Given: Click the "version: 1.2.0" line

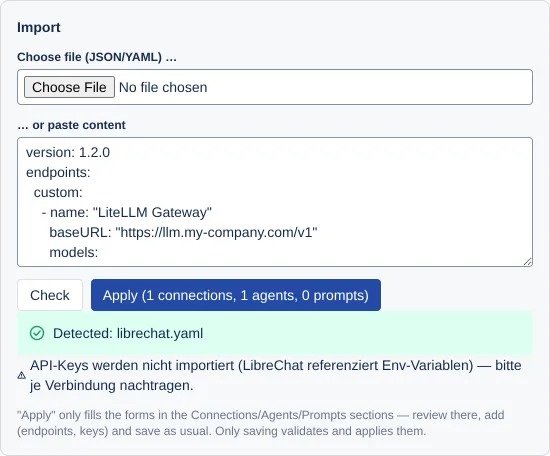Looking at the screenshot, I should (68, 153).
